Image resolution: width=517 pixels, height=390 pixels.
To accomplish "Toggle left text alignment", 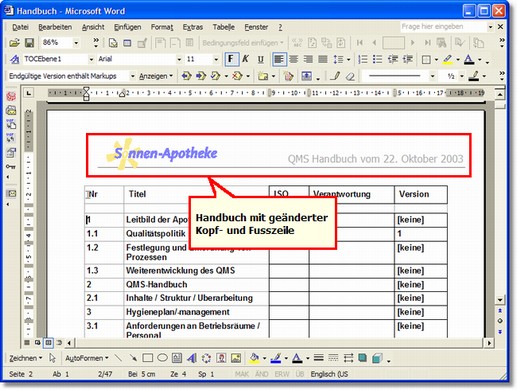I will pyautogui.click(x=279, y=59).
